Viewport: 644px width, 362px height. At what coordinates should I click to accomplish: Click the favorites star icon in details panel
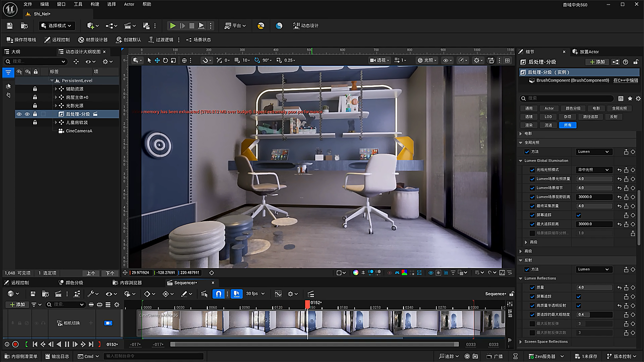click(x=630, y=99)
